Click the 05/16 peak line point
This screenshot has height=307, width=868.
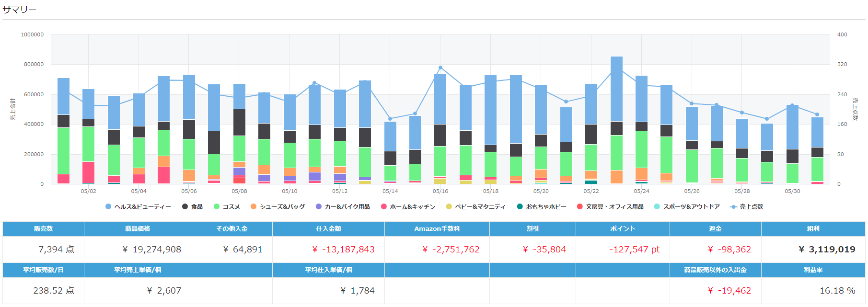pos(440,68)
